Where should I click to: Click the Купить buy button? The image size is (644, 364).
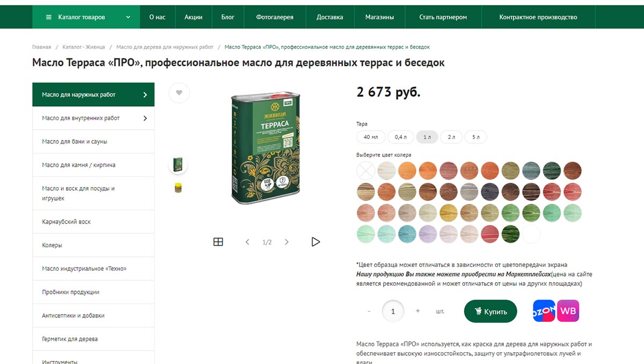pos(491,311)
